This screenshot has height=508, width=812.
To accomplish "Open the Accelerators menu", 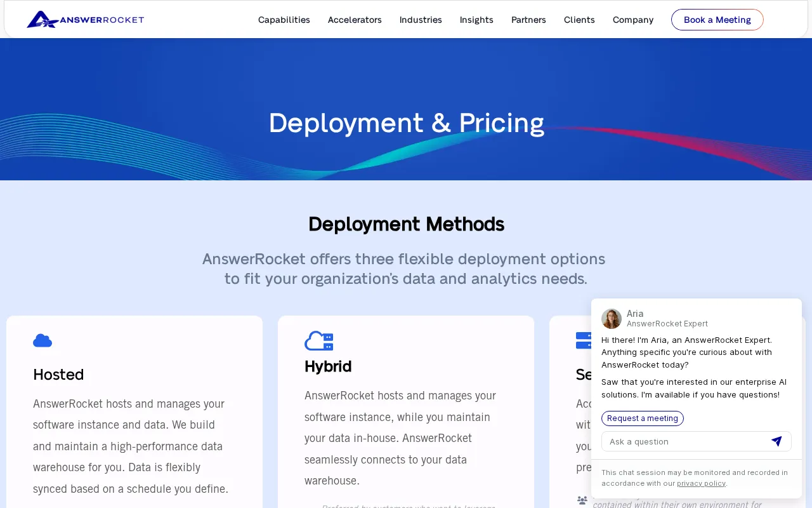I will 355,20.
